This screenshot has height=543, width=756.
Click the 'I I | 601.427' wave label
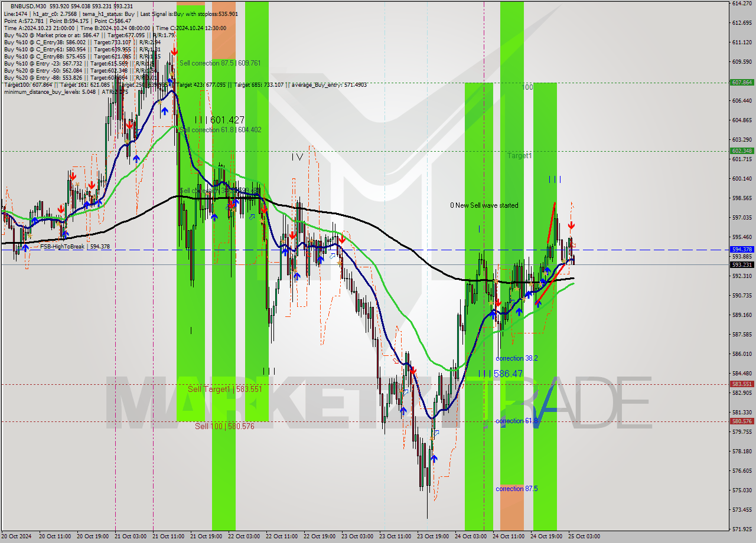(219, 120)
